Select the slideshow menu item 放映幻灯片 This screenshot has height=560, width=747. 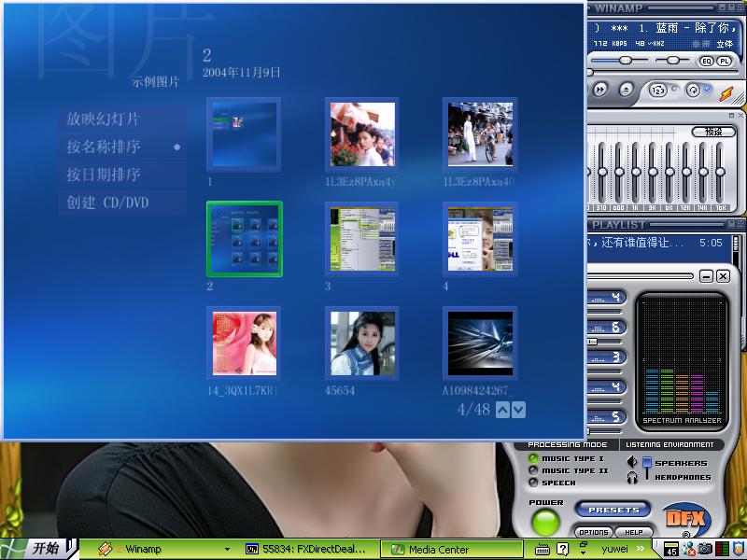pos(103,119)
